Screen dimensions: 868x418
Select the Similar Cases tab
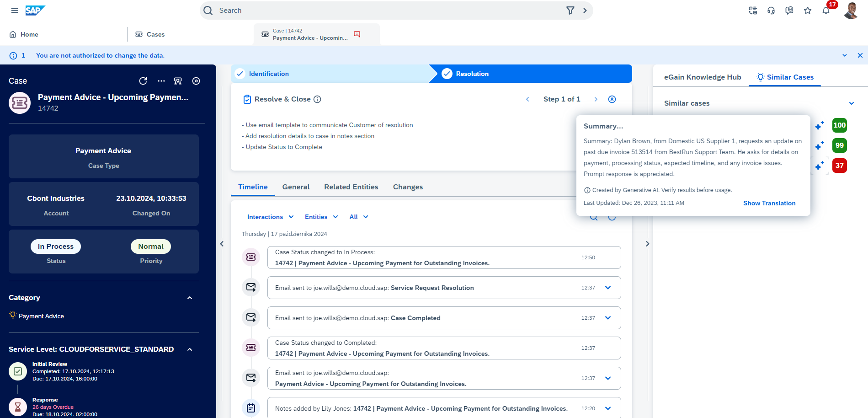click(785, 77)
